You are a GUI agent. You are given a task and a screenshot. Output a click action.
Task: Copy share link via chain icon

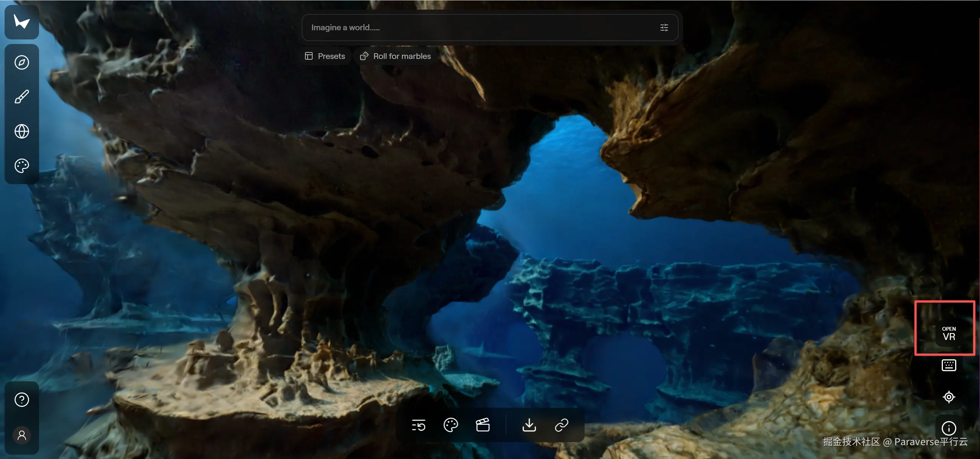pyautogui.click(x=561, y=425)
